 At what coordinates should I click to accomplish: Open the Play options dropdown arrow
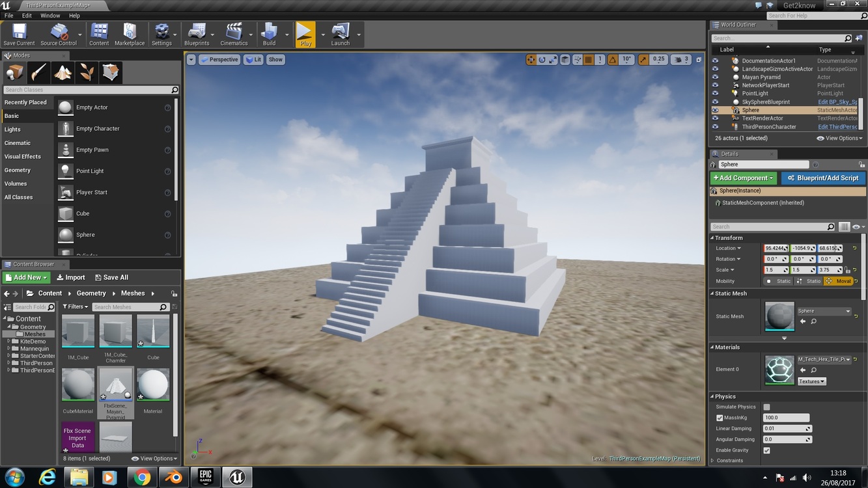323,34
